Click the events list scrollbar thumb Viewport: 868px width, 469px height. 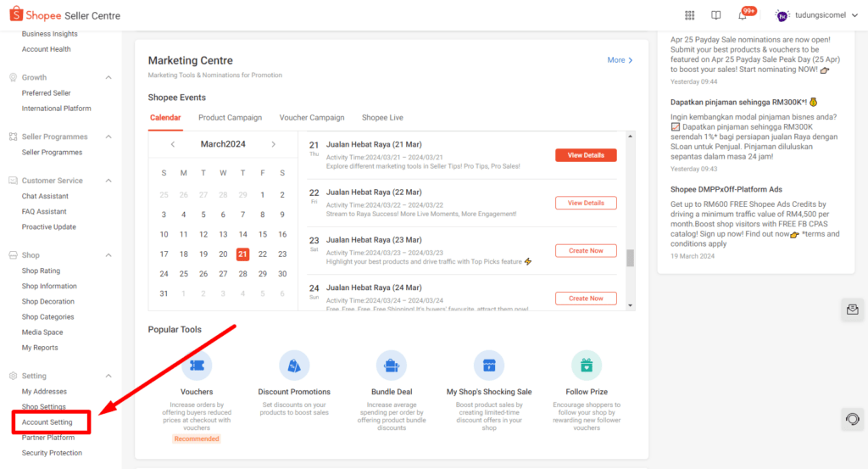click(630, 258)
